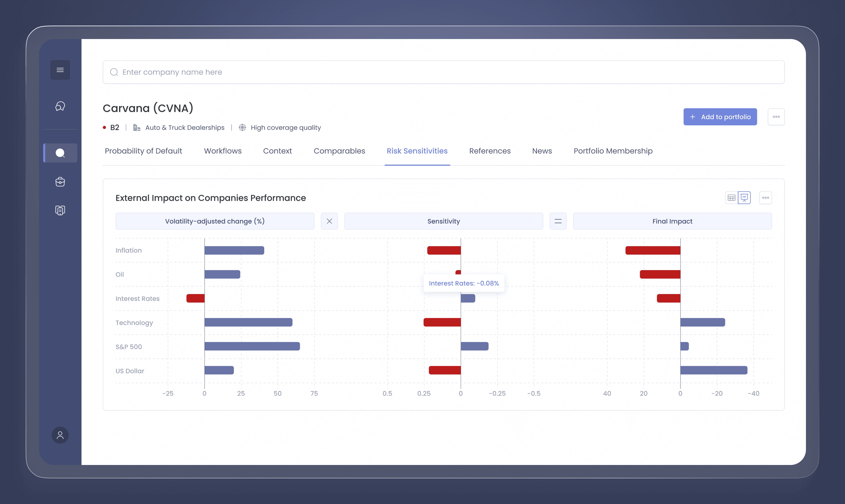Open the Comparables tab
Image resolution: width=845 pixels, height=504 pixels.
click(x=339, y=151)
